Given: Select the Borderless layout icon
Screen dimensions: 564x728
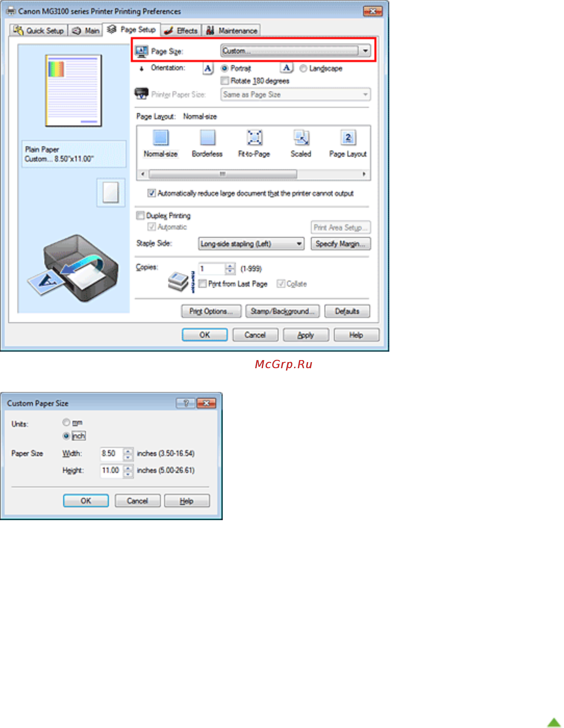Looking at the screenshot, I should 207,138.
